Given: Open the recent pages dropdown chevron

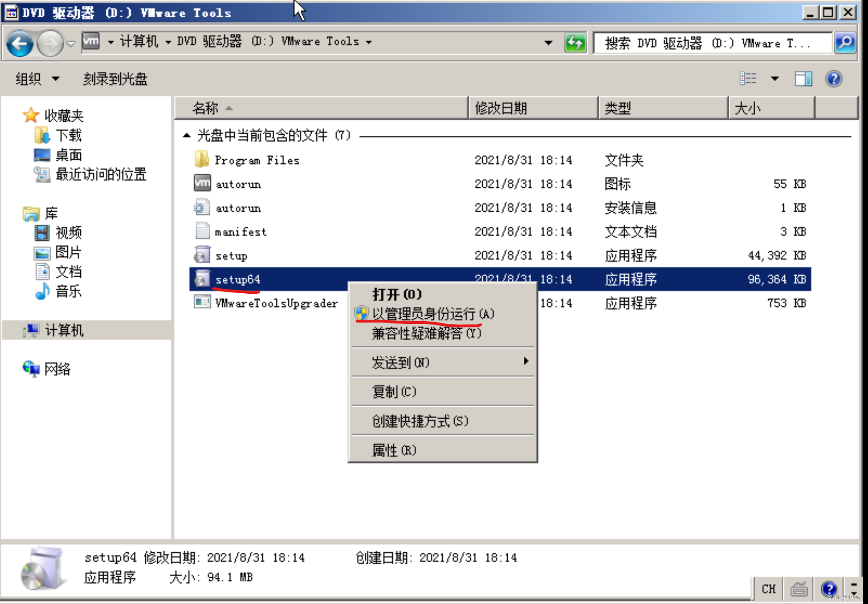Looking at the screenshot, I should coord(71,43).
